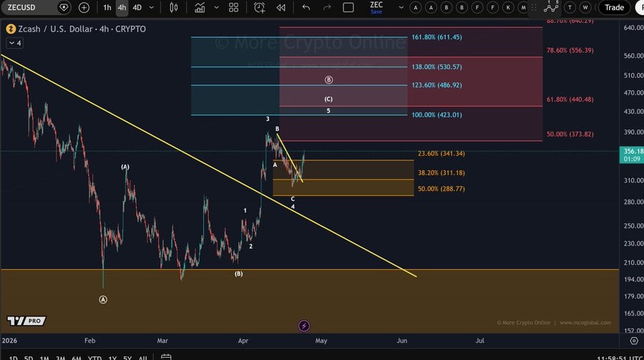Set date range to 5Y
Image resolution: width=644 pixels, height=360 pixels.
pos(128,358)
